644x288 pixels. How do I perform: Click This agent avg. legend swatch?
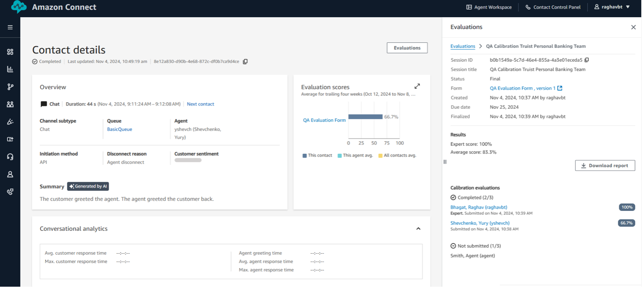[x=340, y=156]
